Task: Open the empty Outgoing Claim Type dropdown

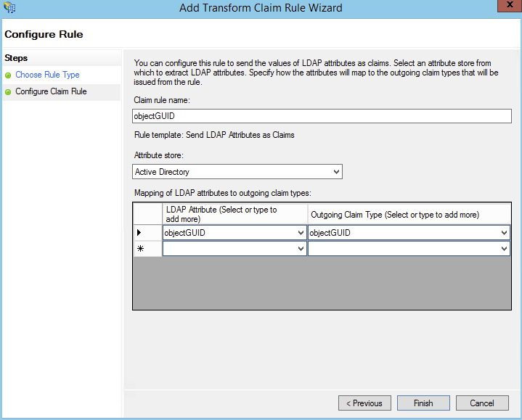Action: [x=504, y=249]
